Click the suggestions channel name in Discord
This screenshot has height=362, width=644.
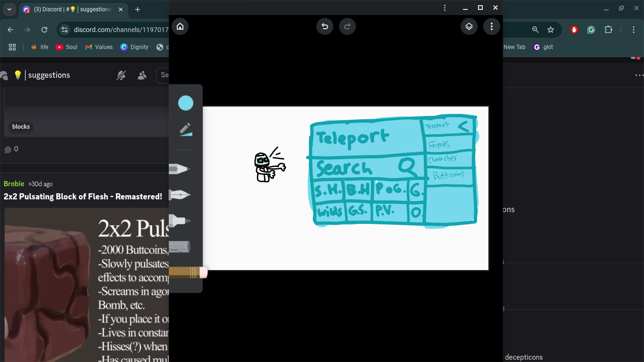49,75
